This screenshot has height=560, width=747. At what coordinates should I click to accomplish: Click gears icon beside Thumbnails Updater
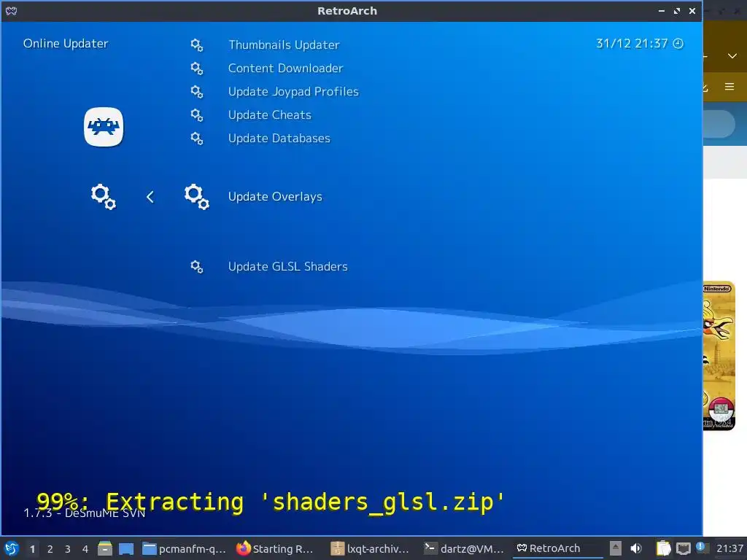tap(197, 45)
